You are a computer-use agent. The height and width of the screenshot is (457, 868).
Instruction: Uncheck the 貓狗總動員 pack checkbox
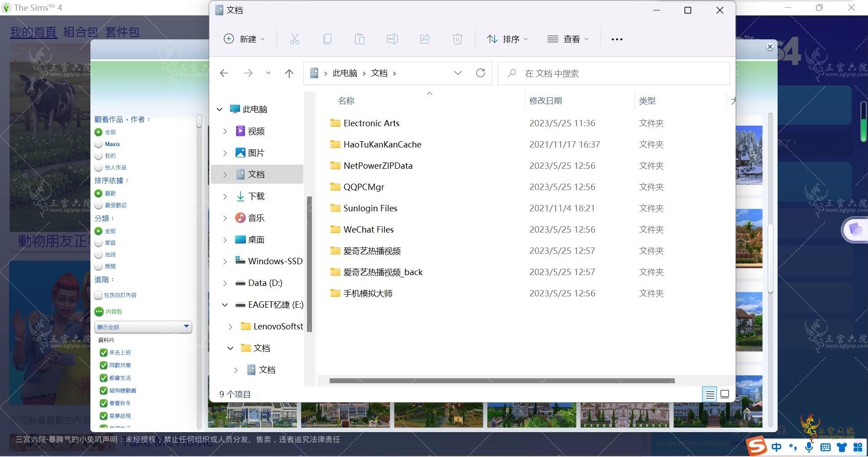[x=104, y=390]
